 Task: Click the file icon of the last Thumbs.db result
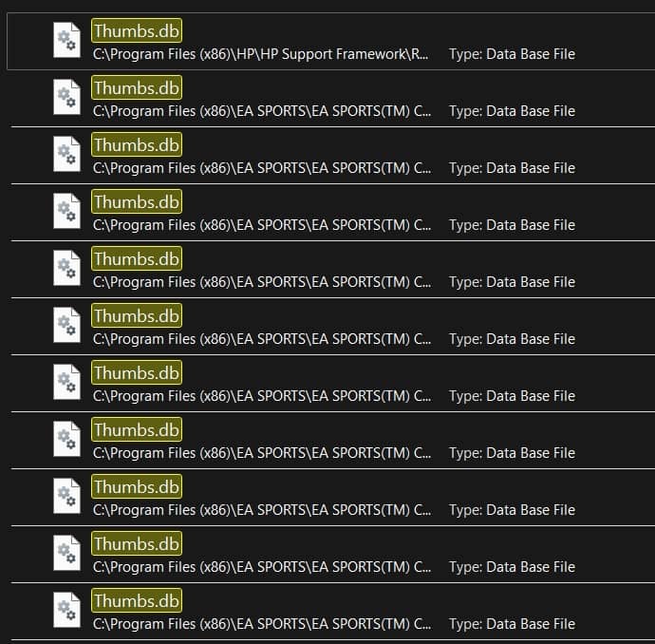66,611
